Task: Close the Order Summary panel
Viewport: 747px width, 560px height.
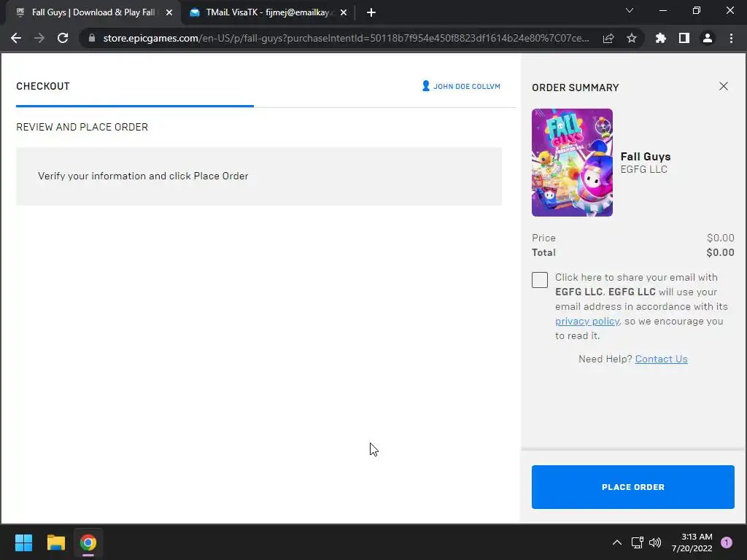Action: point(724,86)
